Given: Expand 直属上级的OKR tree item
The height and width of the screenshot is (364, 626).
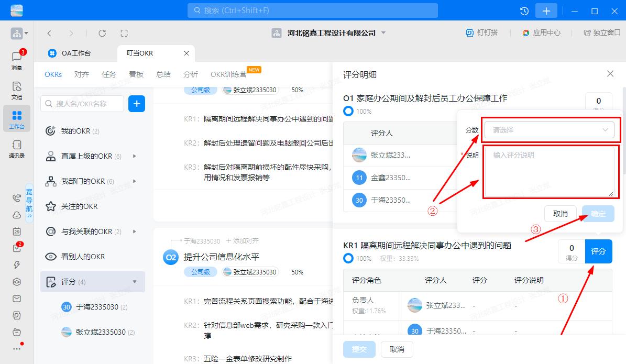Looking at the screenshot, I should tap(135, 156).
